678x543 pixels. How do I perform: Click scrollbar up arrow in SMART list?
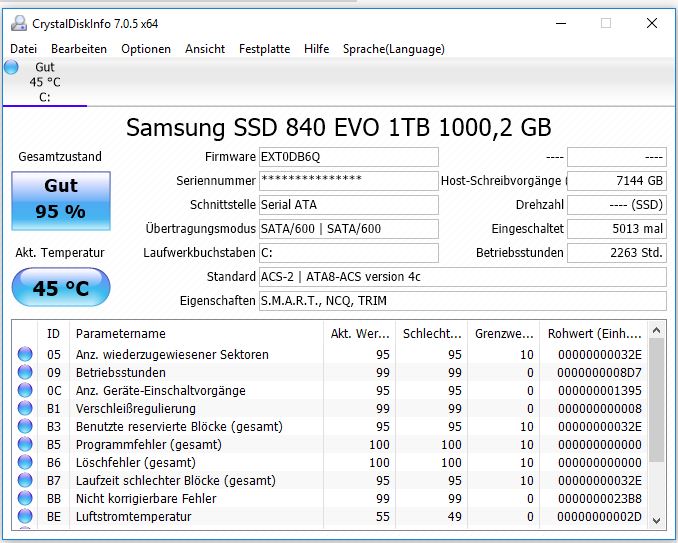coord(656,331)
